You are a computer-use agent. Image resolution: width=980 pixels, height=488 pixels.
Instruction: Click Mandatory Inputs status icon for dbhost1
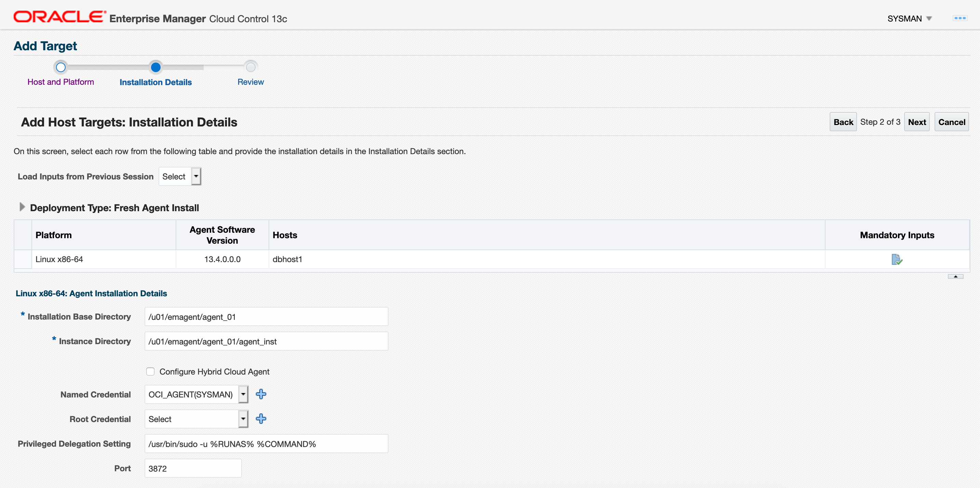pyautogui.click(x=897, y=259)
